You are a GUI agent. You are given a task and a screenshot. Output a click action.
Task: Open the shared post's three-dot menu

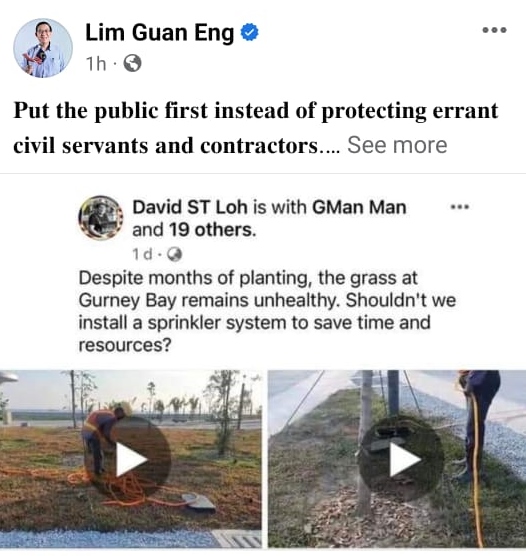click(460, 206)
